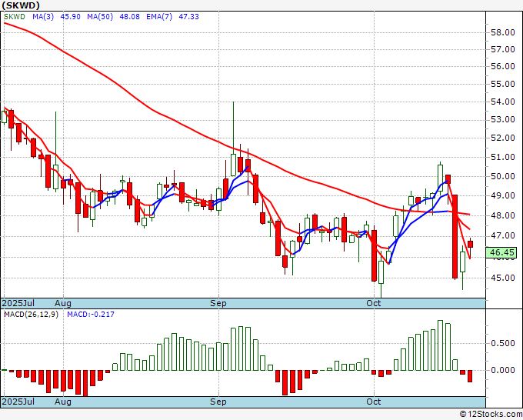Viewport: 523px width, 420px height.
Task: Click the MA(3) legend label
Action: 43,17
